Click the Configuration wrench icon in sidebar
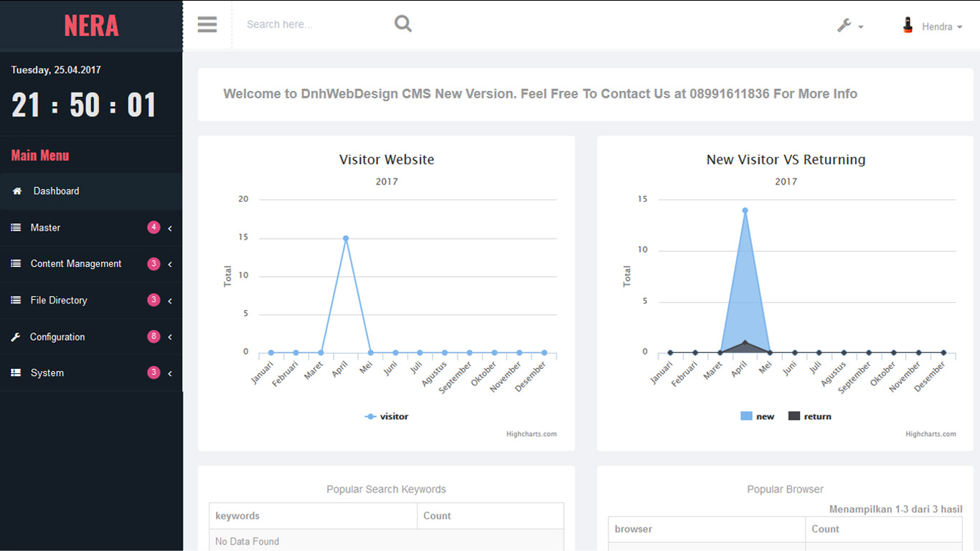This screenshot has width=980, height=551. (16, 337)
